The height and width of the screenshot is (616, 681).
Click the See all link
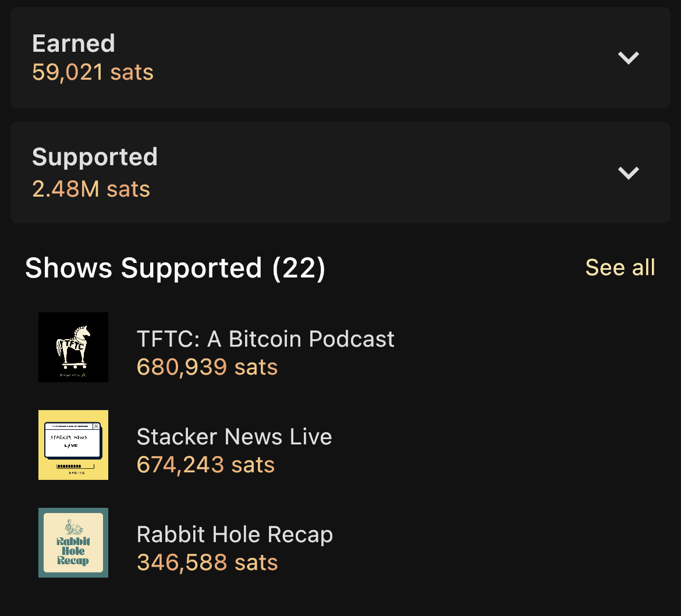(x=620, y=268)
